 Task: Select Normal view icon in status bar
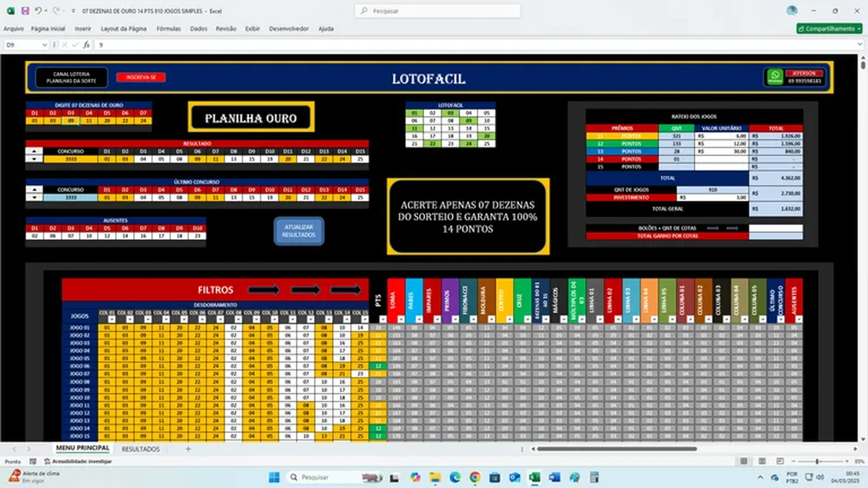click(744, 461)
